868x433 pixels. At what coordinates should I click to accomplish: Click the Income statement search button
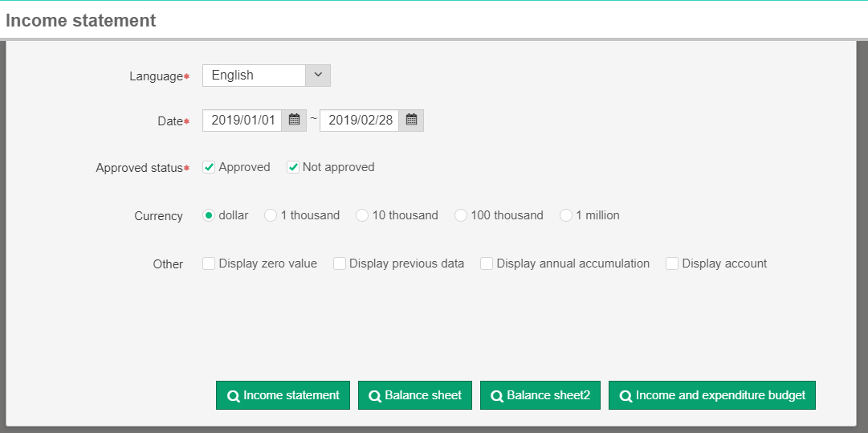pos(283,395)
